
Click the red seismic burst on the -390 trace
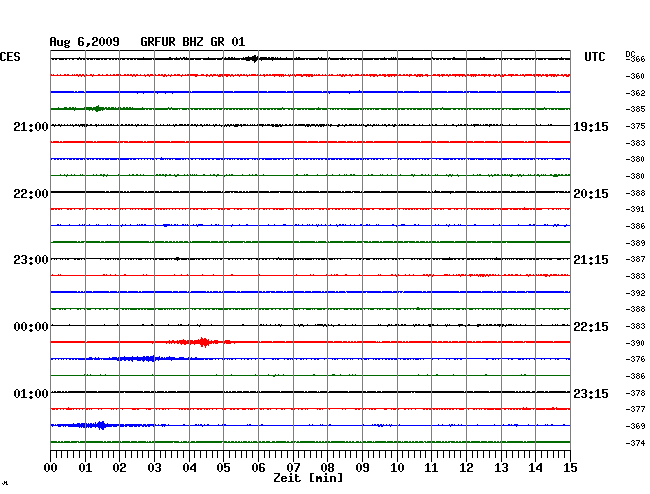click(x=201, y=342)
